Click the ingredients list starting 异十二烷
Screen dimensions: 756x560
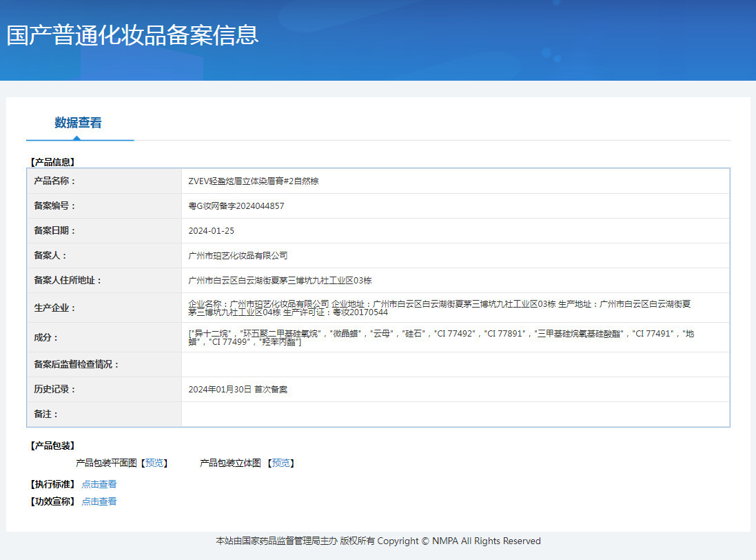441,338
